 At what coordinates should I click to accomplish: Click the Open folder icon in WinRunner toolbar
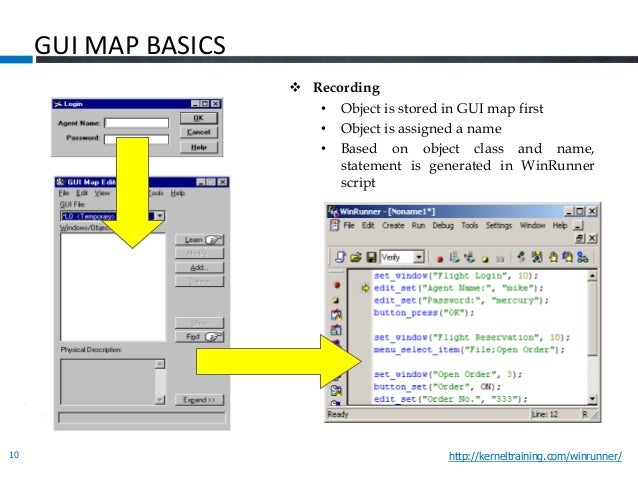(x=356, y=257)
